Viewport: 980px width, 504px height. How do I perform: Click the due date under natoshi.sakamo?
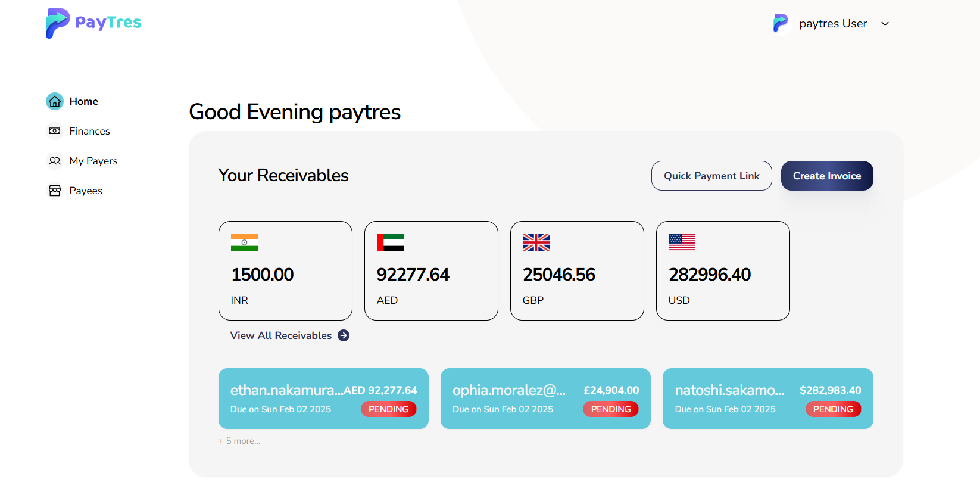click(x=725, y=409)
